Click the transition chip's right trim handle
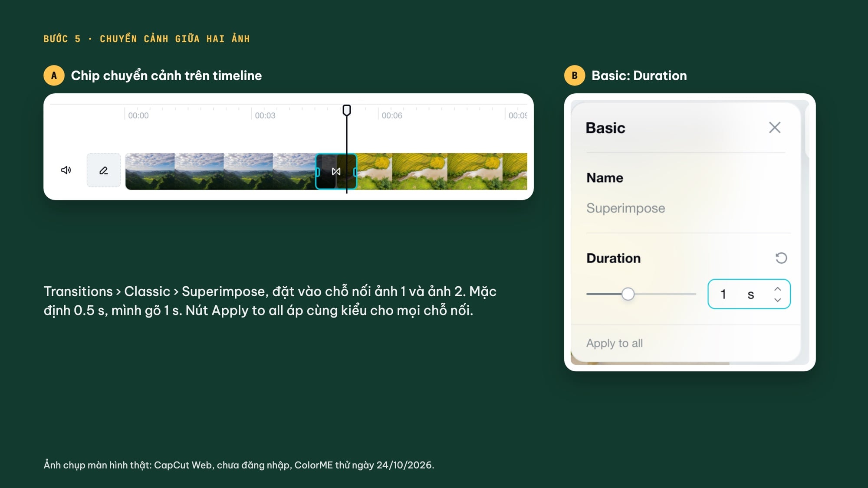Image resolution: width=868 pixels, height=488 pixels. 355,172
